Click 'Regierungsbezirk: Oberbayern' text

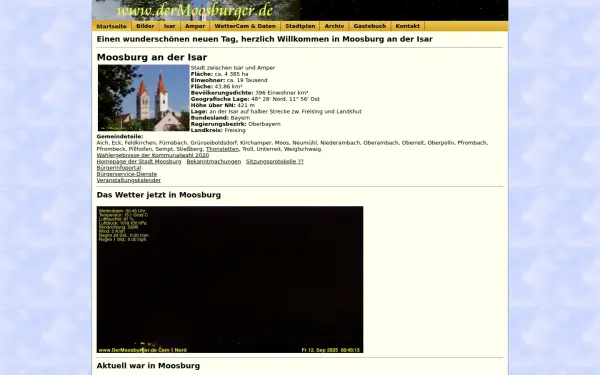[x=236, y=124]
